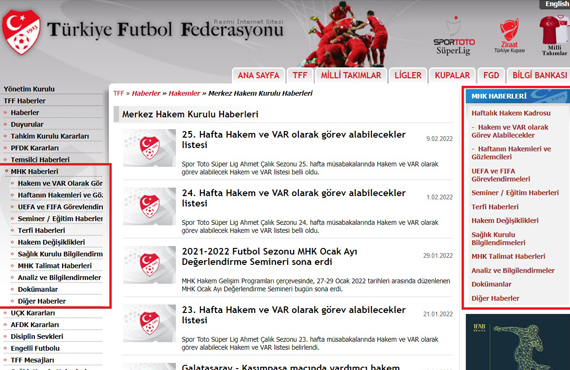
Task: Click the thumbnail beside the Ocak Ayı Semineri news
Action: [149, 265]
